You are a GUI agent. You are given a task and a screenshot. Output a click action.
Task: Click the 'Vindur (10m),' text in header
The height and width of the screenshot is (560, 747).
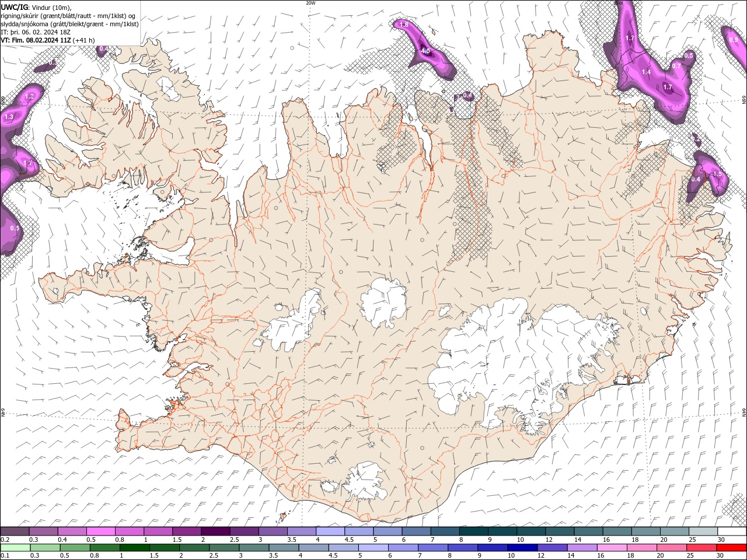(51, 7)
